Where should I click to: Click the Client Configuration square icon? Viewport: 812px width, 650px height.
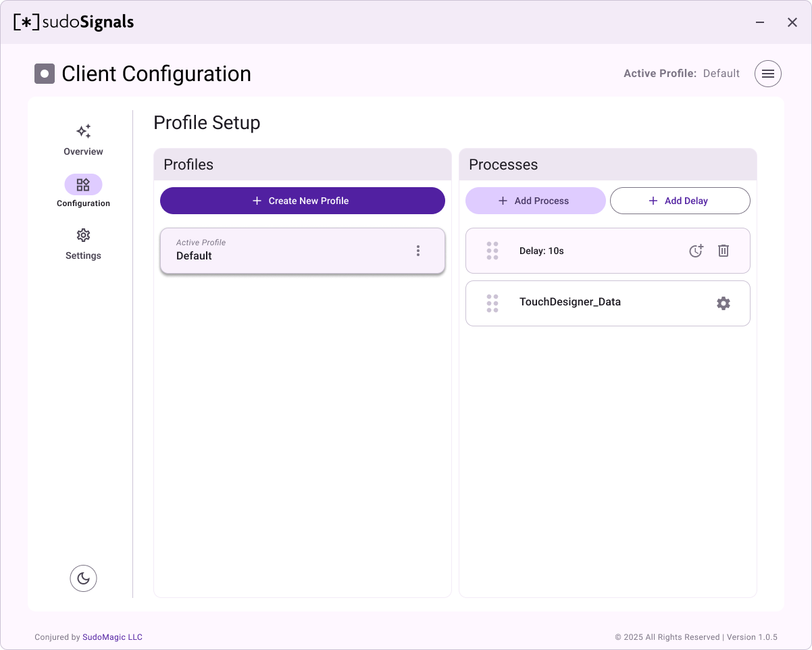44,74
